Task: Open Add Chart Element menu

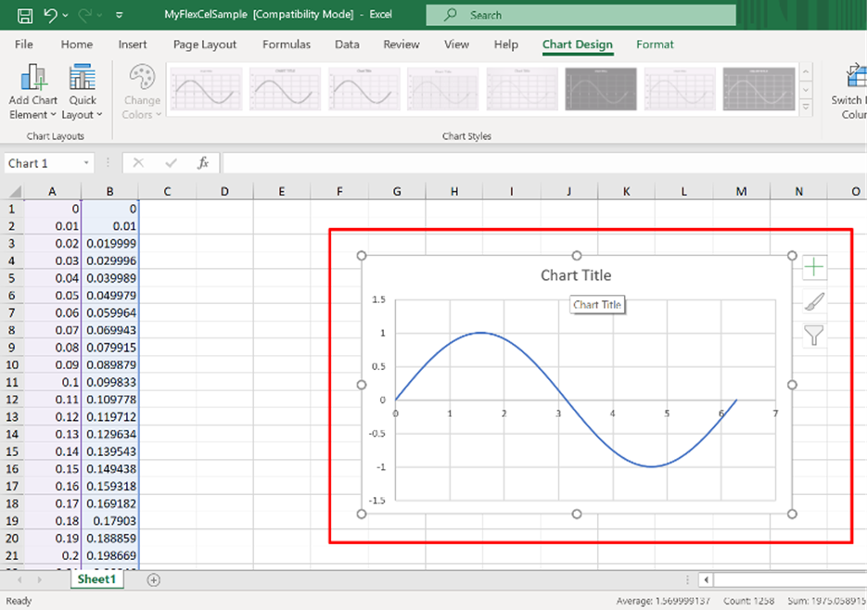Action: tap(33, 92)
